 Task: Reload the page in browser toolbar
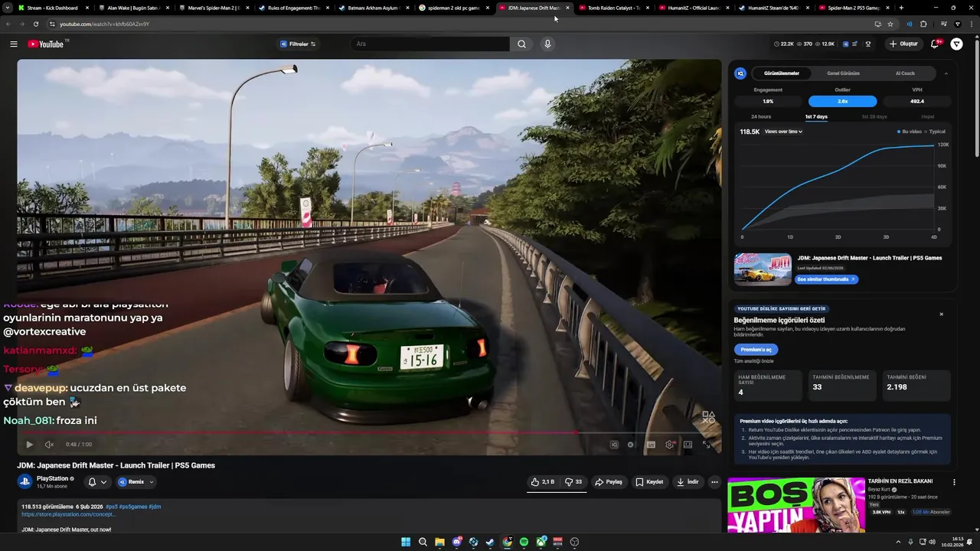(x=36, y=24)
